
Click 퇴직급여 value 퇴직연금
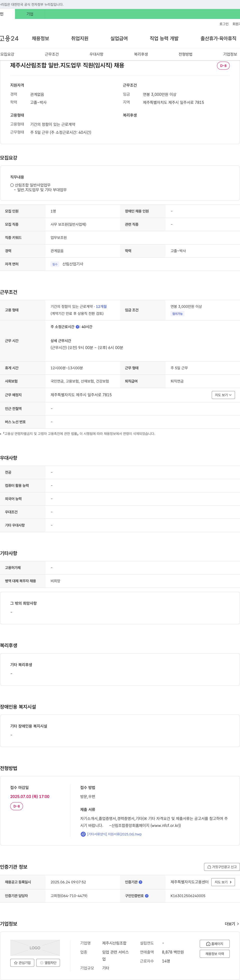177,381
